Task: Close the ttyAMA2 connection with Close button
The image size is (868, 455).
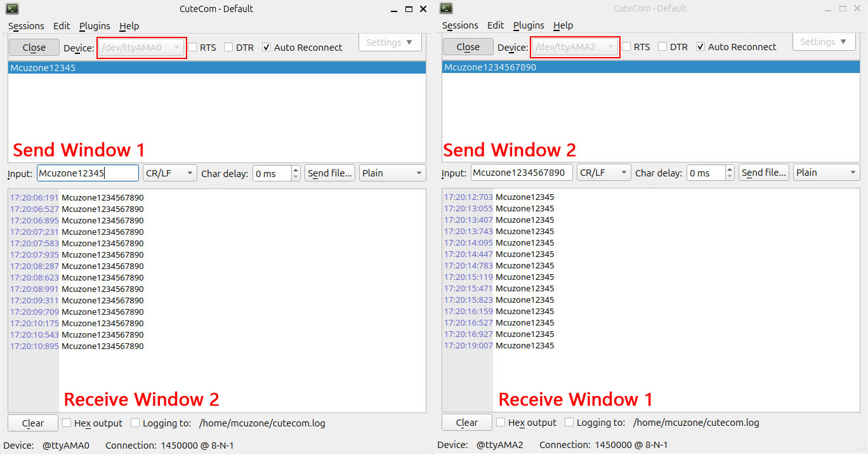Action: click(468, 47)
